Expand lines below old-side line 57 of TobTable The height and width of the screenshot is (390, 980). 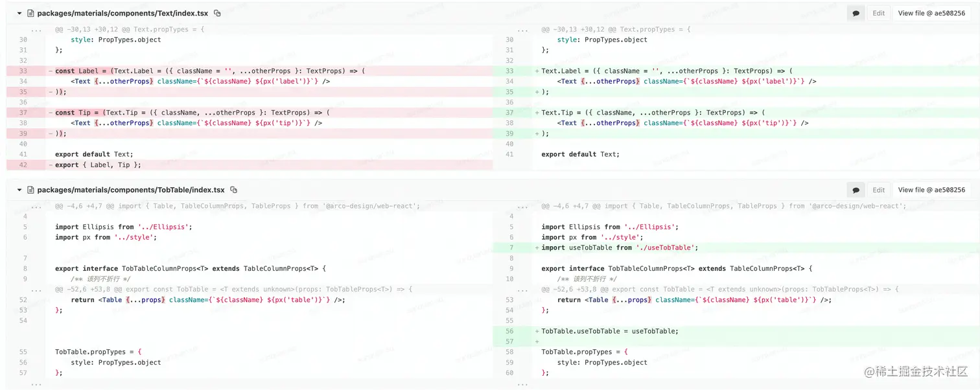(36, 383)
